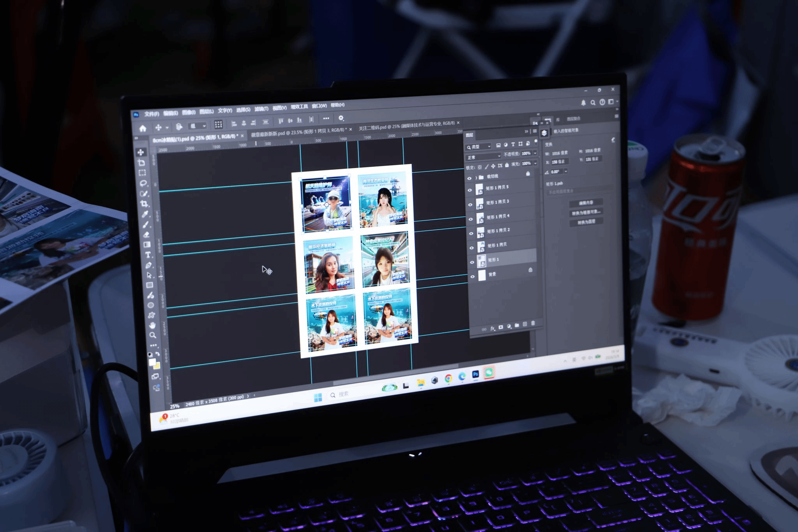Expand the 裁切线 layer group
The width and height of the screenshot is (798, 532).
476,178
